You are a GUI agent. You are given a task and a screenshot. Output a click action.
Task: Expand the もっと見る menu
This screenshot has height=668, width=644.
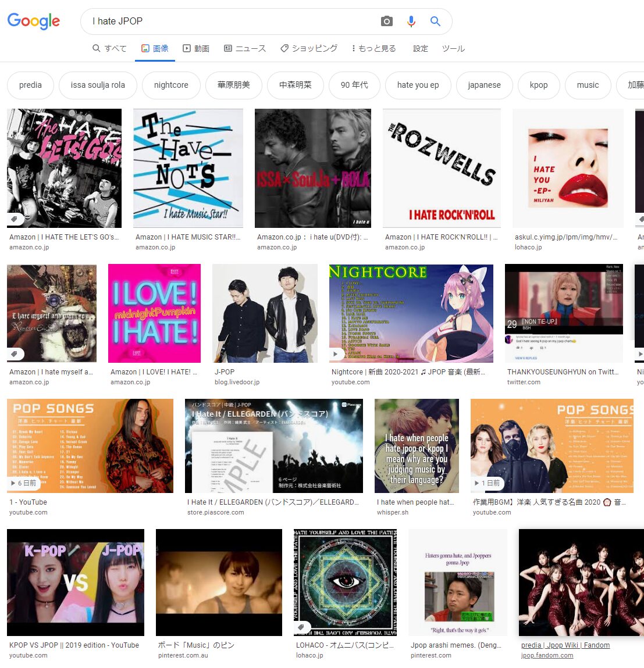(x=374, y=48)
